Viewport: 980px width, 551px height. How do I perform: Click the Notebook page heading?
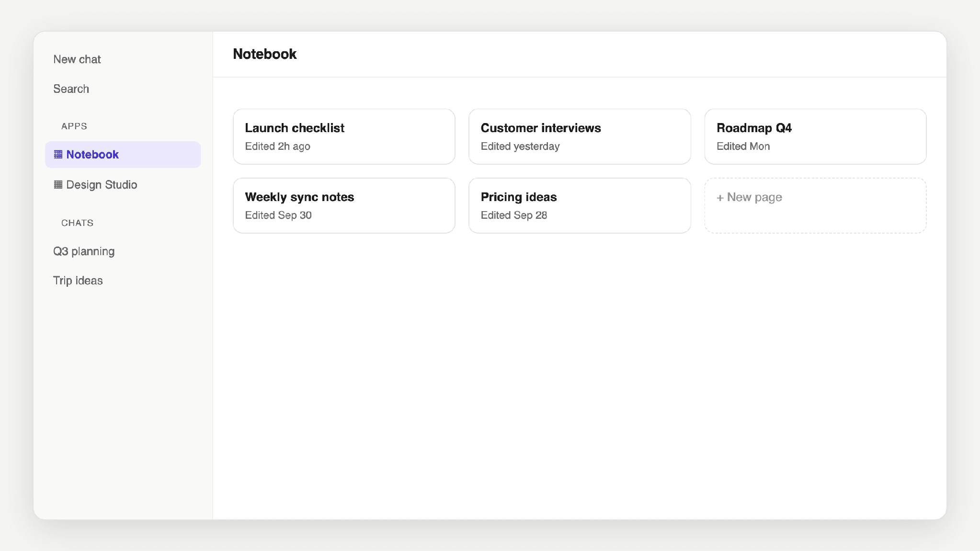pos(265,54)
